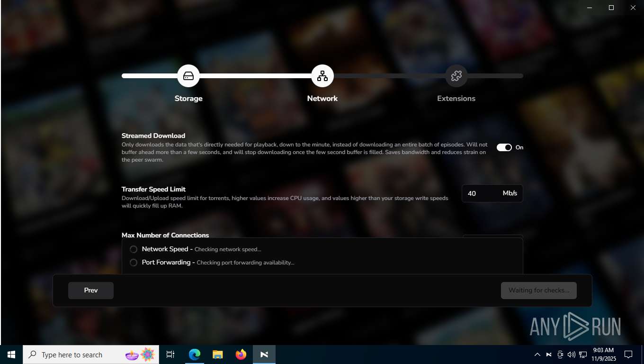Select the Storage step label
Screen dimensions: 644x364
click(x=188, y=99)
